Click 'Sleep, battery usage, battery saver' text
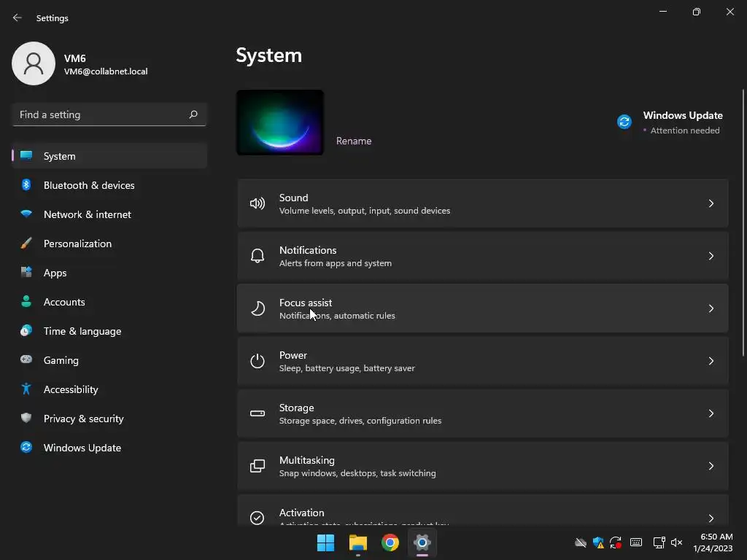 pos(347,368)
